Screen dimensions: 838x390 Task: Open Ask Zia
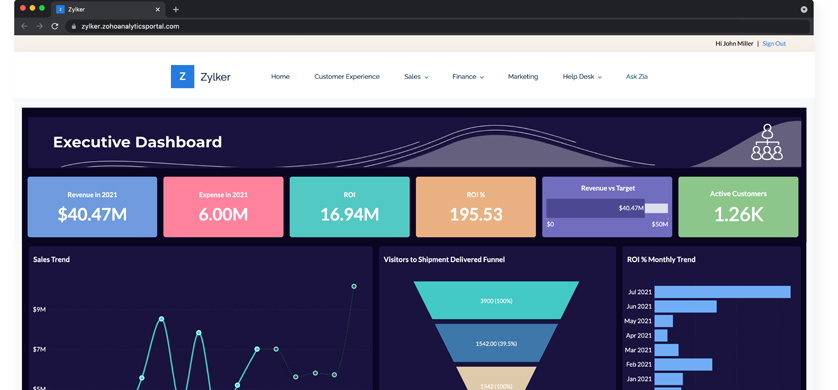click(x=637, y=76)
